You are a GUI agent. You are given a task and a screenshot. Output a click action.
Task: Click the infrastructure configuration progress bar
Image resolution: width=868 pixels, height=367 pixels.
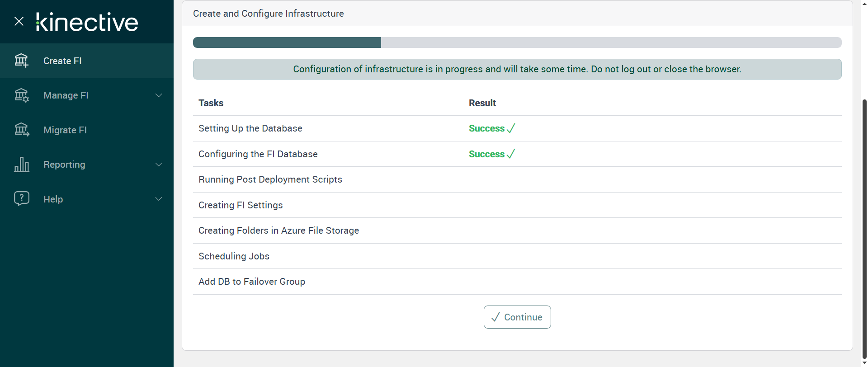[x=517, y=42]
